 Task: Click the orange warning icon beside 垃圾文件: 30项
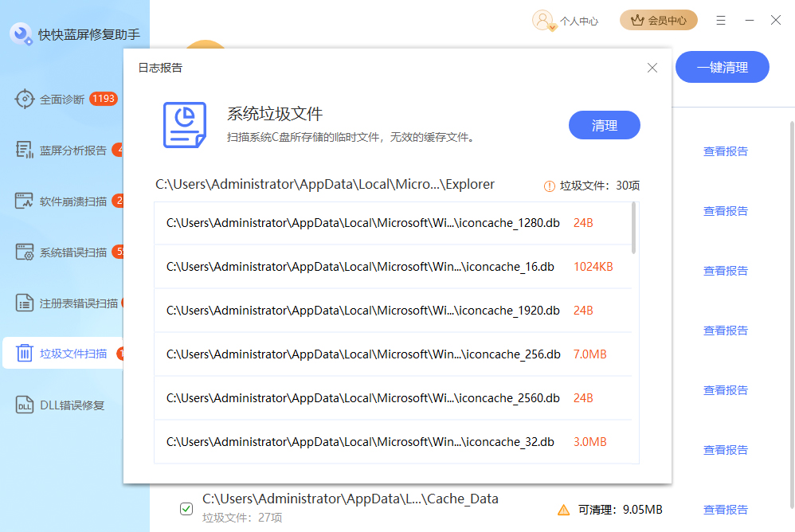549,185
